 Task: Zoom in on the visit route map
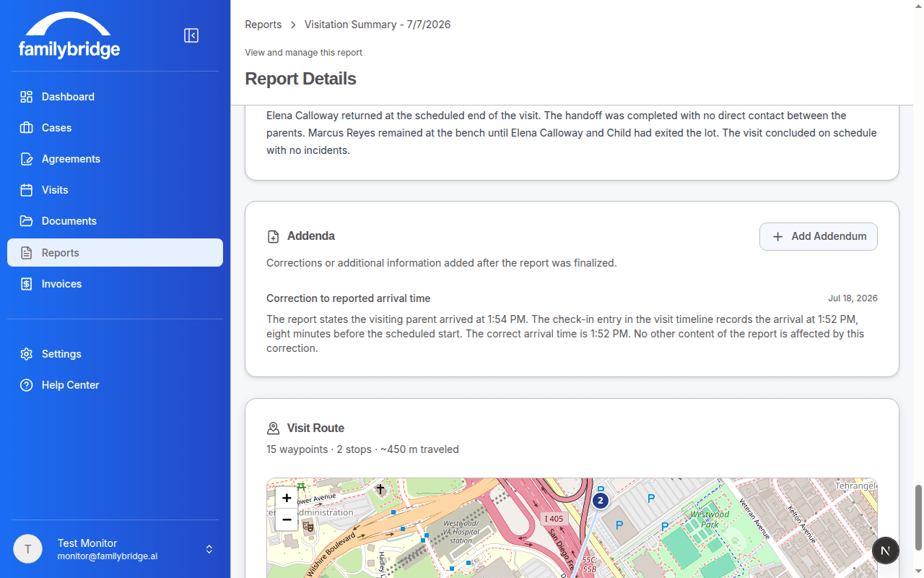287,498
